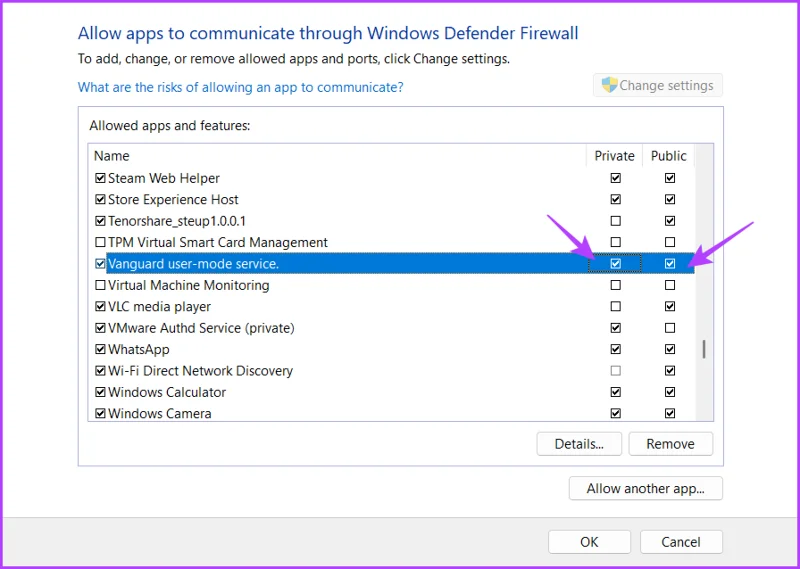This screenshot has width=800, height=569.
Task: Uncheck Windows Calculator name checkbox
Action: pyautogui.click(x=101, y=392)
